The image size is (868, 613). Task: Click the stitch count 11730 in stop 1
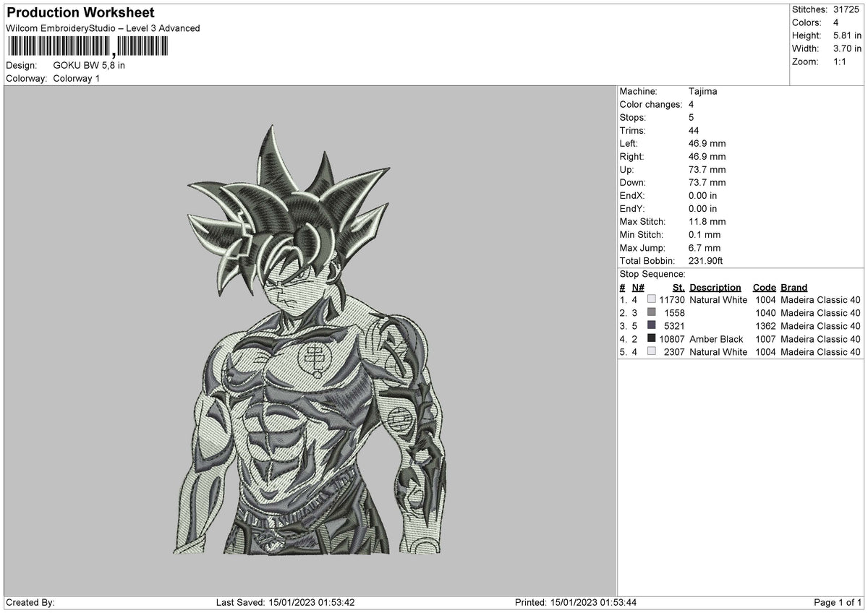672,300
